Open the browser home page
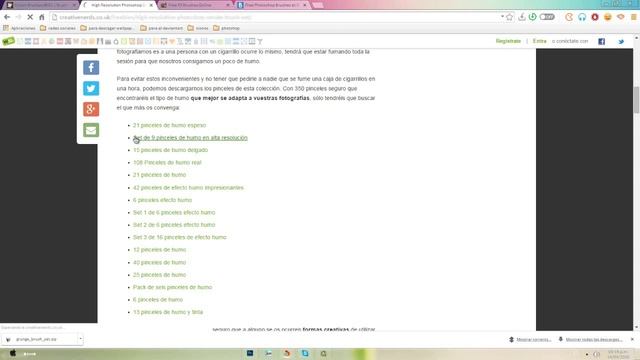Screen dimensions: 640x360 [x=42, y=17]
